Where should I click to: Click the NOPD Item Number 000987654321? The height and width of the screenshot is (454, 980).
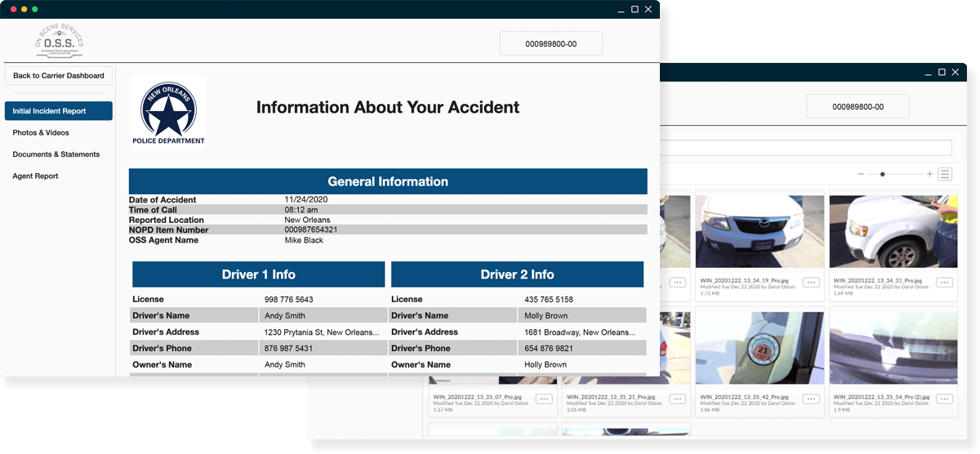[311, 229]
